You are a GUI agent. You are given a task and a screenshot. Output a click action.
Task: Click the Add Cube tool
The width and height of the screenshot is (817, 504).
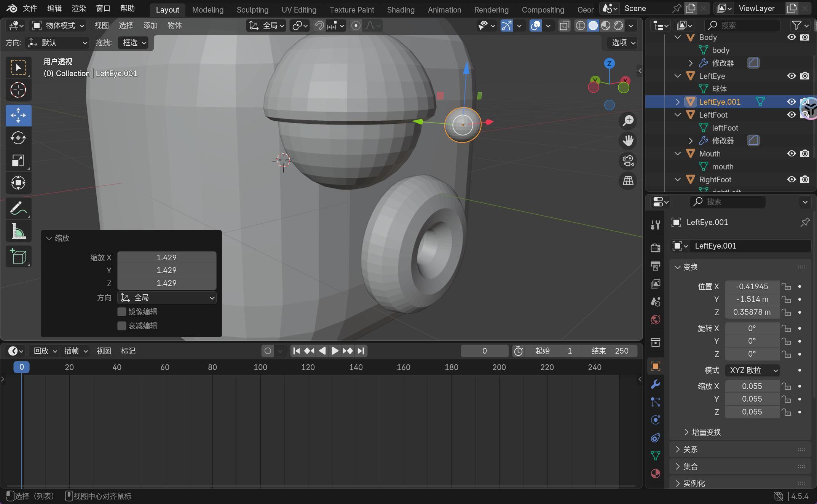(x=18, y=256)
